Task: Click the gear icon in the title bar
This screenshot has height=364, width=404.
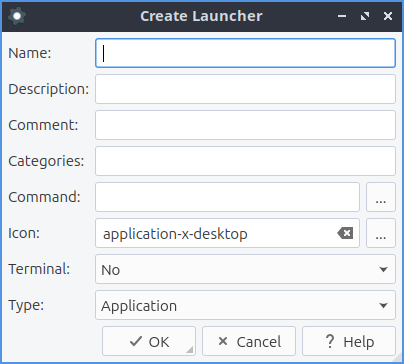Action: coord(17,16)
